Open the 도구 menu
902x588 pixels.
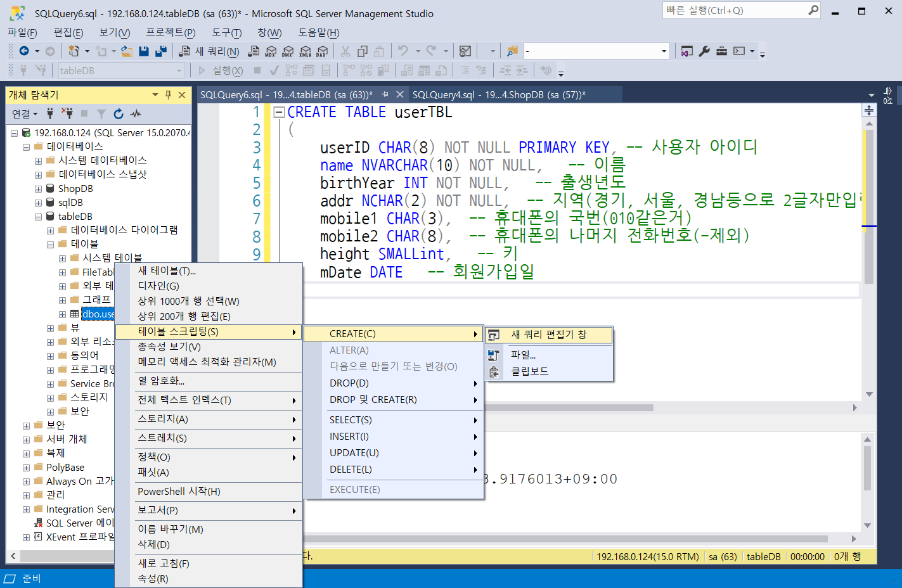[226, 32]
